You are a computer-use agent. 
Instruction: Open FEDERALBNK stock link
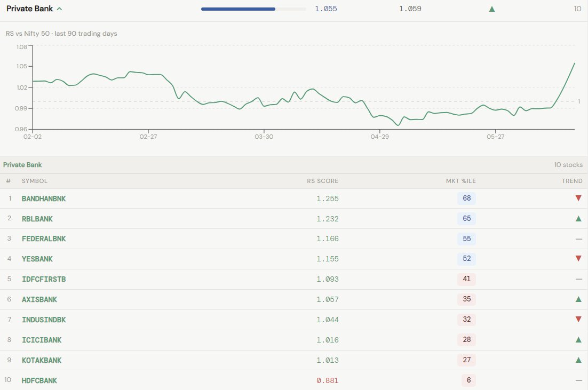[44, 239]
